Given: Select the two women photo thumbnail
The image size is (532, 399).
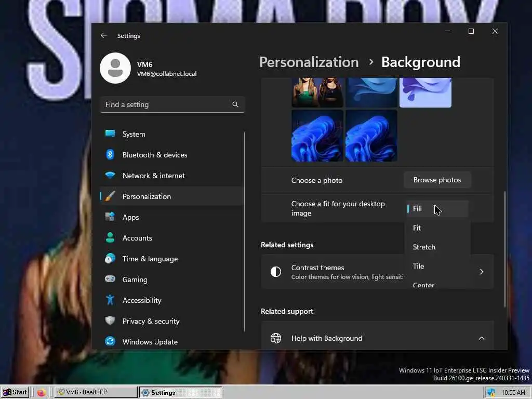Looking at the screenshot, I should (x=317, y=92).
